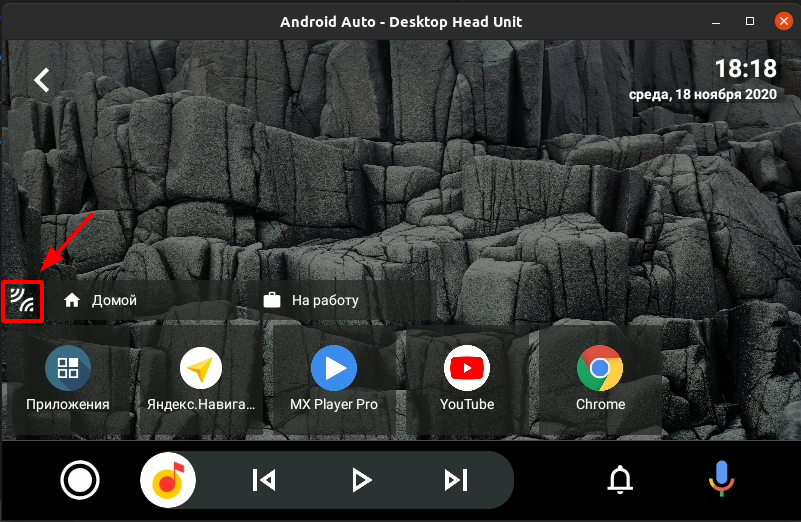Launch the YouTube app
801x522 pixels.
467,380
